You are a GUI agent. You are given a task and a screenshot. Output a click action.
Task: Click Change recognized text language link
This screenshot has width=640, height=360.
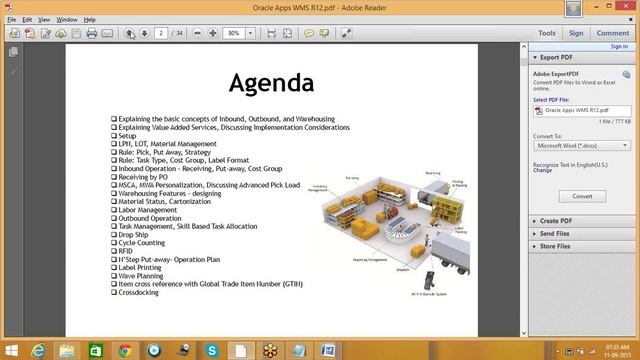tap(542, 170)
